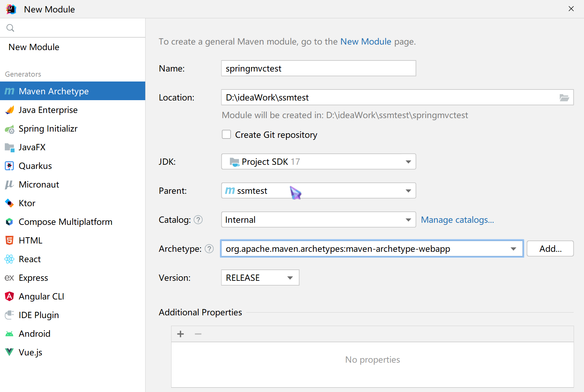The height and width of the screenshot is (392, 584).
Task: Select the Vue.js generator
Action: coord(73,352)
